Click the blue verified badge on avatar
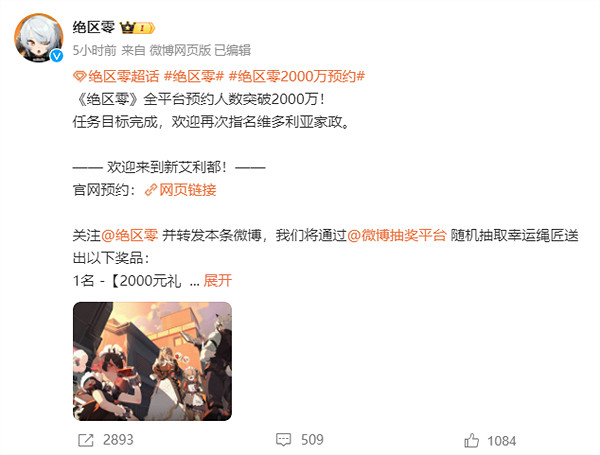This screenshot has width=600, height=455. [x=57, y=56]
